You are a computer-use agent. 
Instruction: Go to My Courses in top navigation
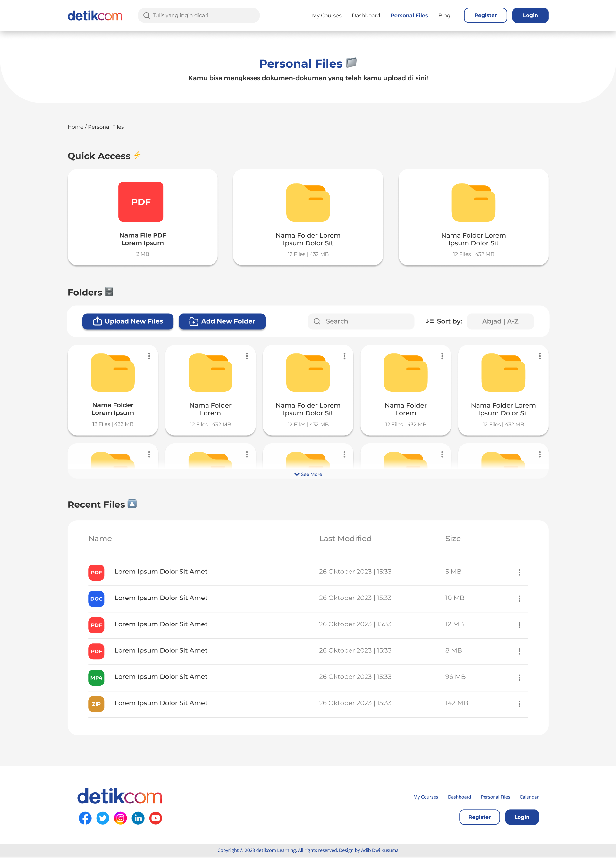pyautogui.click(x=326, y=15)
